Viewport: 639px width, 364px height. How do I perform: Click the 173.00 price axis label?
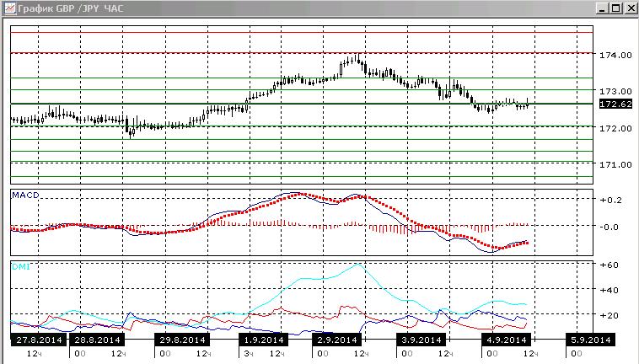pyautogui.click(x=615, y=91)
